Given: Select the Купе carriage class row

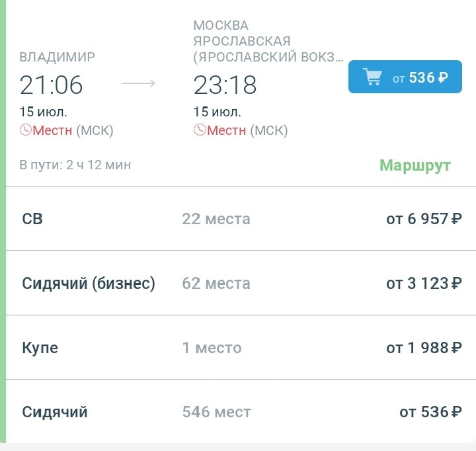Looking at the screenshot, I should 241,347.
